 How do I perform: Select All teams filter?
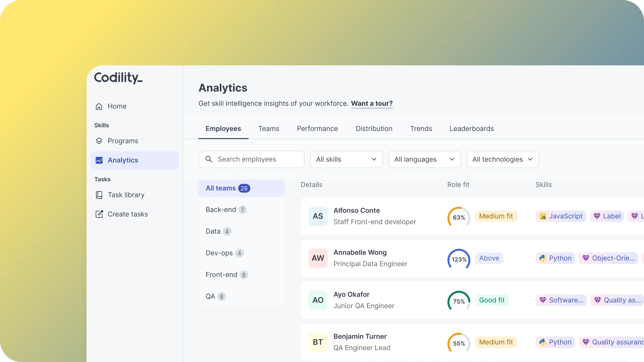[x=241, y=188]
